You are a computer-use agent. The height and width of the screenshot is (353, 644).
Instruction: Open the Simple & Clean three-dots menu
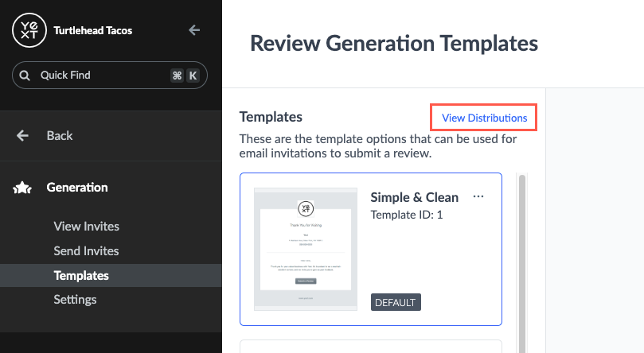[x=478, y=196]
